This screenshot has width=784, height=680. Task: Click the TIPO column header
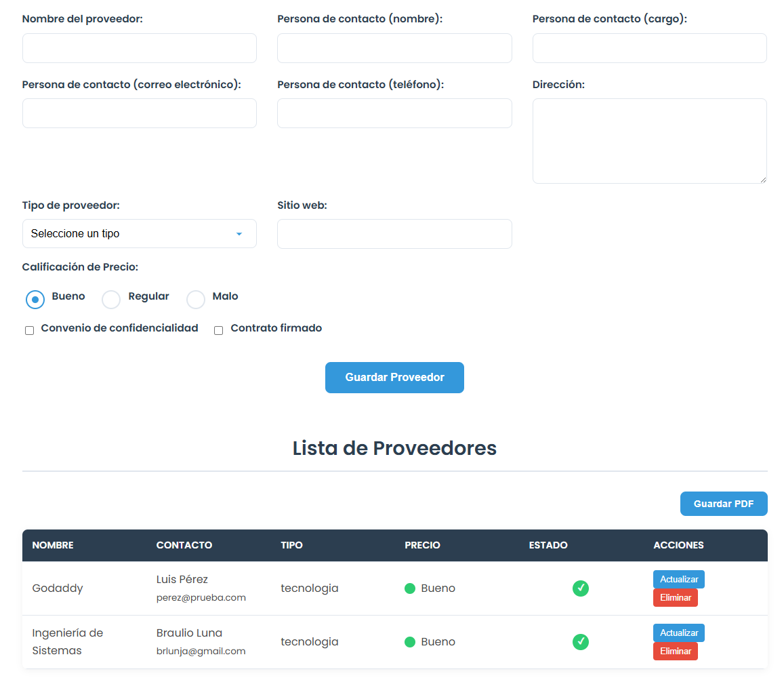[291, 545]
